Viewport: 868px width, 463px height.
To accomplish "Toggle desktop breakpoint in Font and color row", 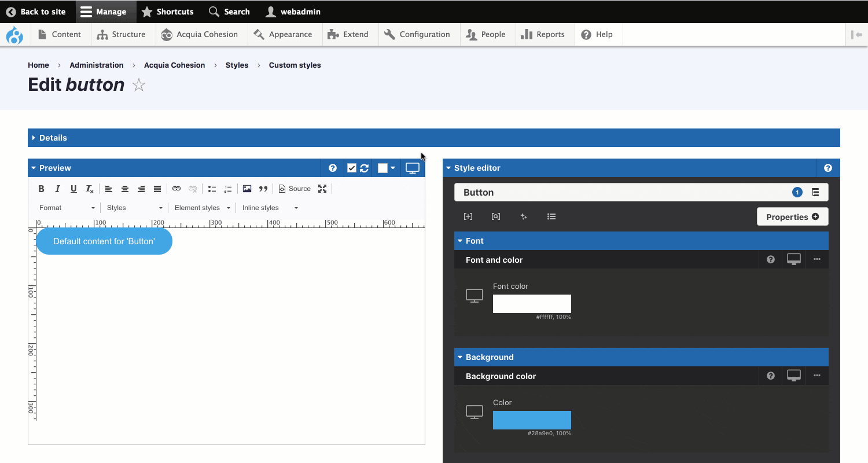I will point(793,260).
